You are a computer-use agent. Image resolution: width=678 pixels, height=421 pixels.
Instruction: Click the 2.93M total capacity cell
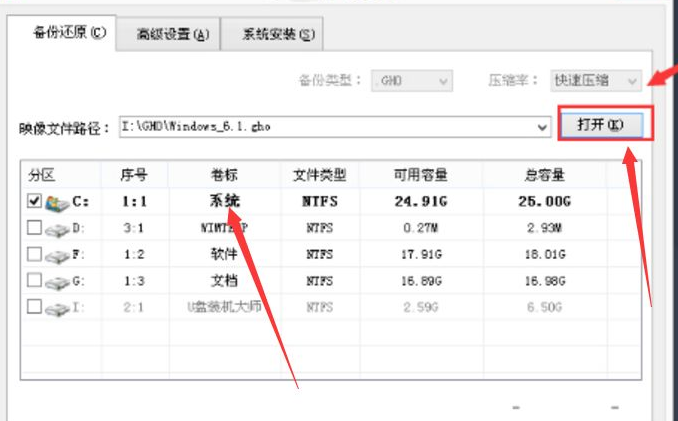[x=544, y=228]
